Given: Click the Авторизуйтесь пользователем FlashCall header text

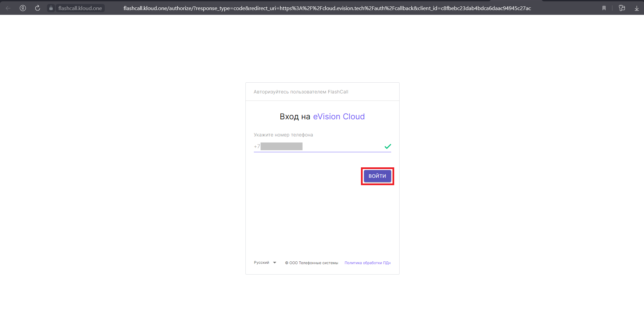Looking at the screenshot, I should [301, 92].
